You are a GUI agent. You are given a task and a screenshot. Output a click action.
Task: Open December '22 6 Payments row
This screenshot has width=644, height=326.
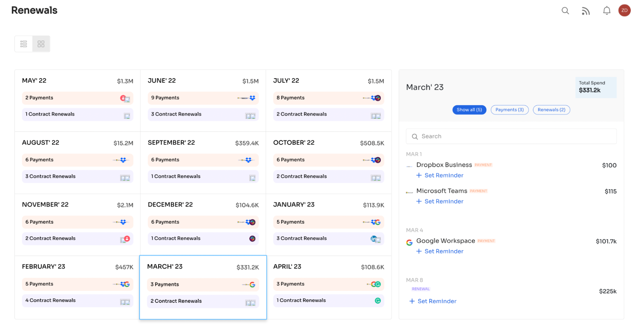(x=203, y=222)
